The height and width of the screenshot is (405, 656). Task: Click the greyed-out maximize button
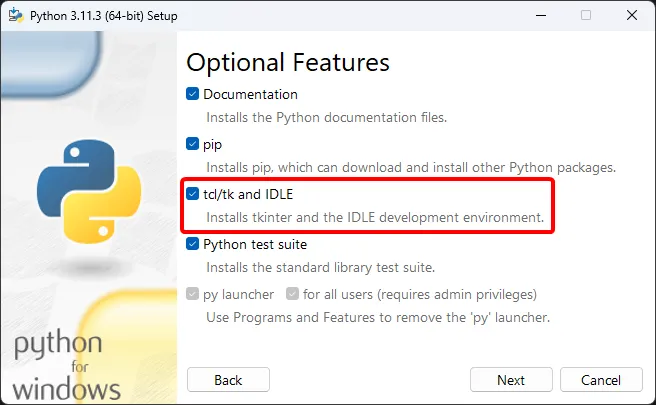point(586,15)
